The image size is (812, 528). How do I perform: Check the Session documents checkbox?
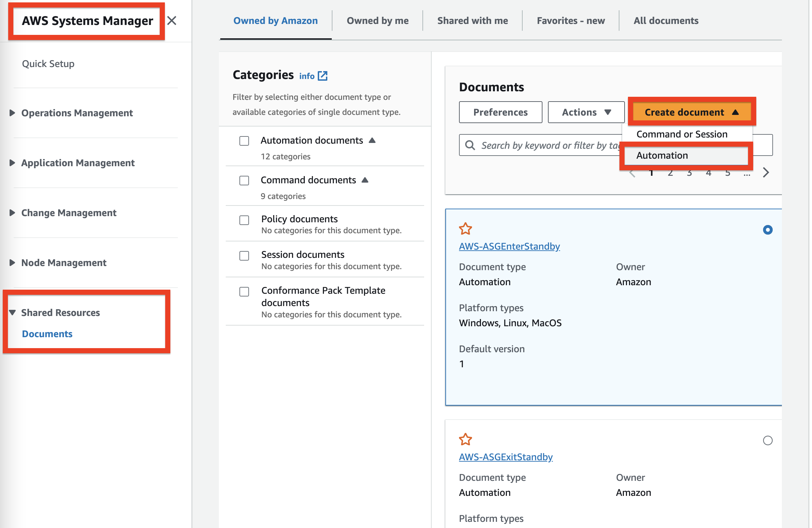[x=244, y=256]
